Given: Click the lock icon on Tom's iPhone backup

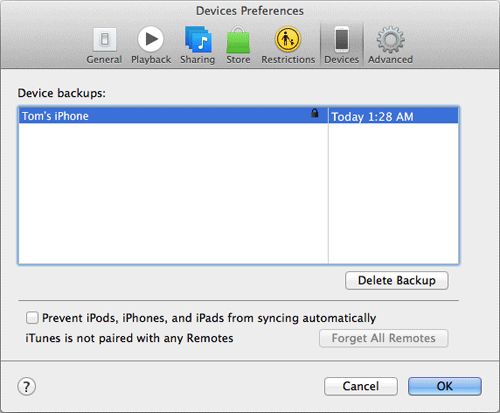Looking at the screenshot, I should (x=314, y=113).
